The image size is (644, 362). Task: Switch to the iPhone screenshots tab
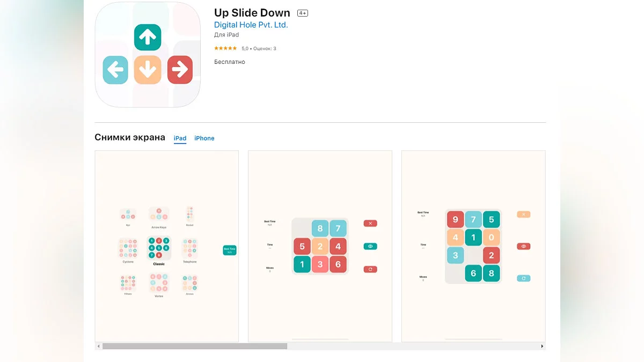pyautogui.click(x=204, y=138)
